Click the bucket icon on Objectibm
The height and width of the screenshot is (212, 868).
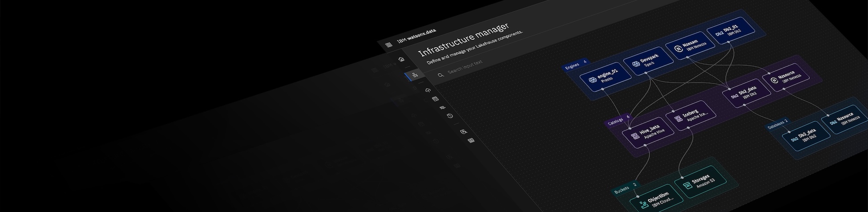[x=643, y=205]
